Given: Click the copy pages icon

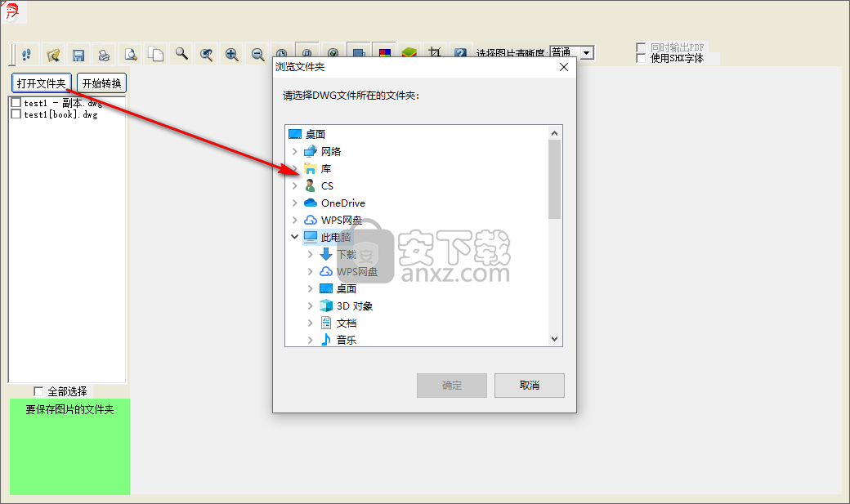Looking at the screenshot, I should tap(156, 54).
